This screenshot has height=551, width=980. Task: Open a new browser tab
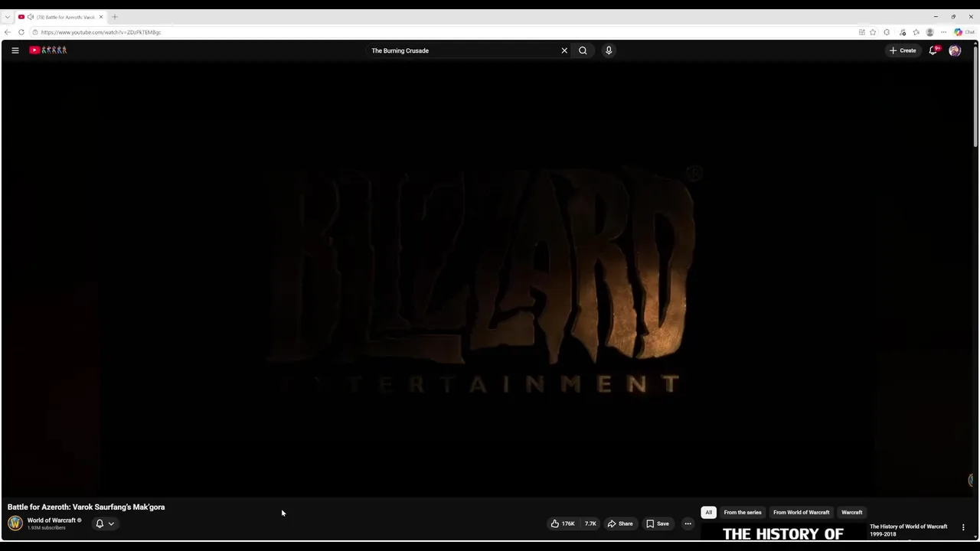(x=115, y=17)
